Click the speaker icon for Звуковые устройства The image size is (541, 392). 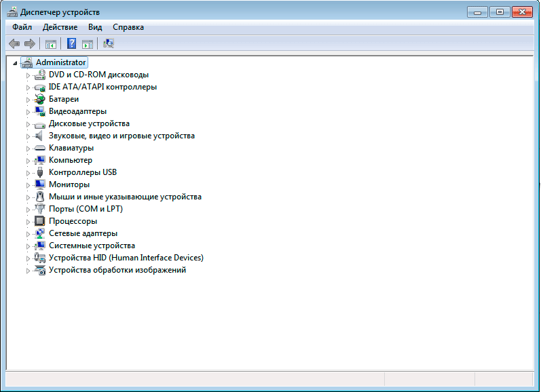[x=39, y=136]
